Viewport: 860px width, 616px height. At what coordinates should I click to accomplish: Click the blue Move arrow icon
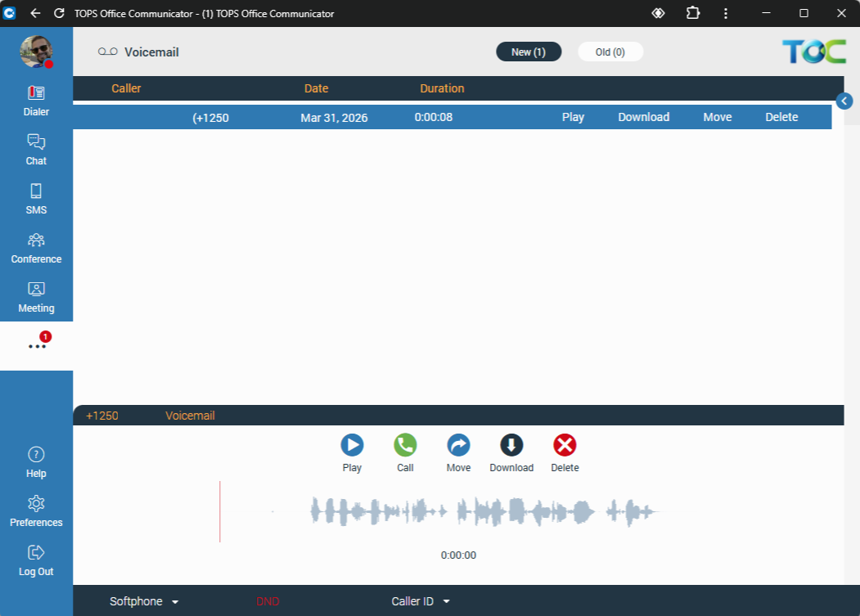coord(458,445)
